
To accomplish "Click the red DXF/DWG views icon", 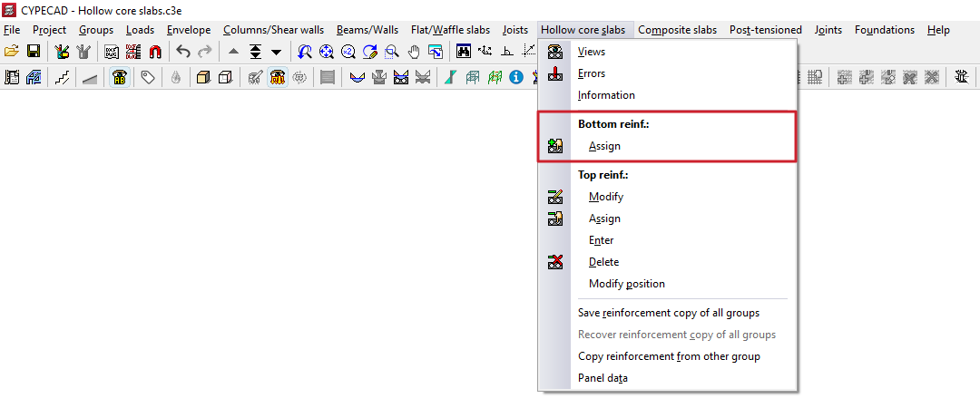I will coord(133,52).
